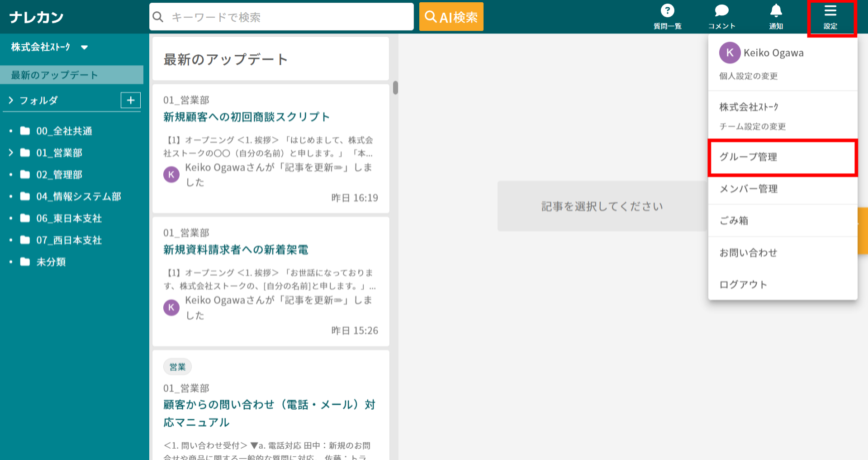This screenshot has height=460, width=868.
Task: Open 最新のアップデート in the sidebar
Action: click(x=71, y=75)
